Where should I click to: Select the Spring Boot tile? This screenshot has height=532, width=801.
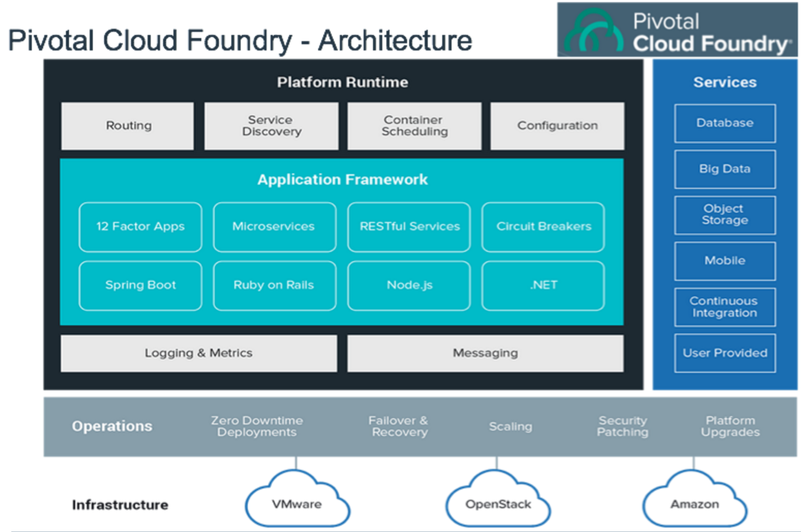(x=141, y=285)
